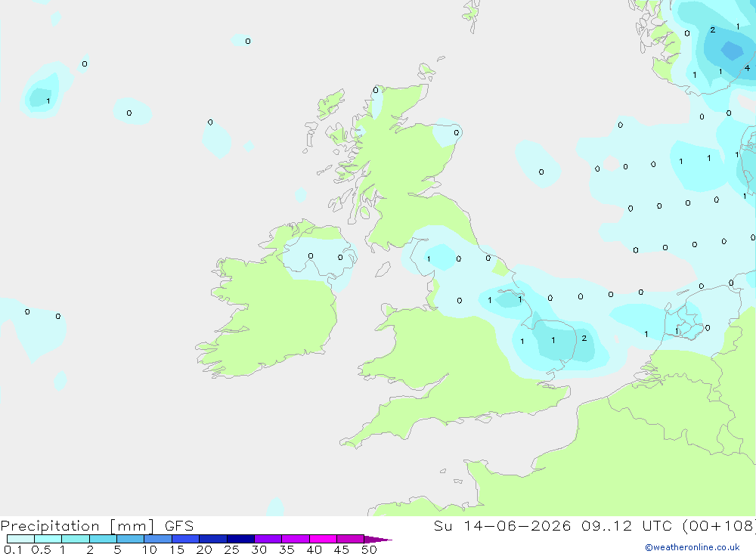Click the 'GFS' model label
This screenshot has width=756, height=554.
click(x=179, y=526)
